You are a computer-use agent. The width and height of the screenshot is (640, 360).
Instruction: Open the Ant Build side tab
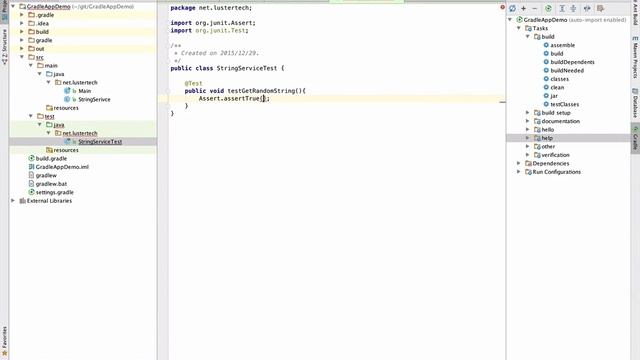(635, 13)
